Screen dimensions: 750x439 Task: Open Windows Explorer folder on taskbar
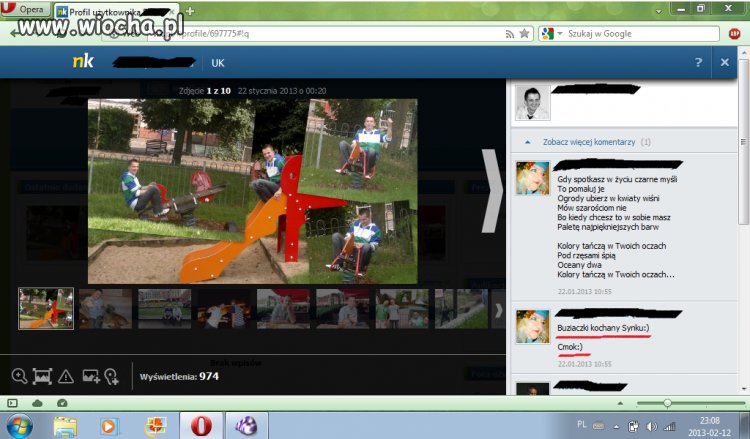coord(65,426)
